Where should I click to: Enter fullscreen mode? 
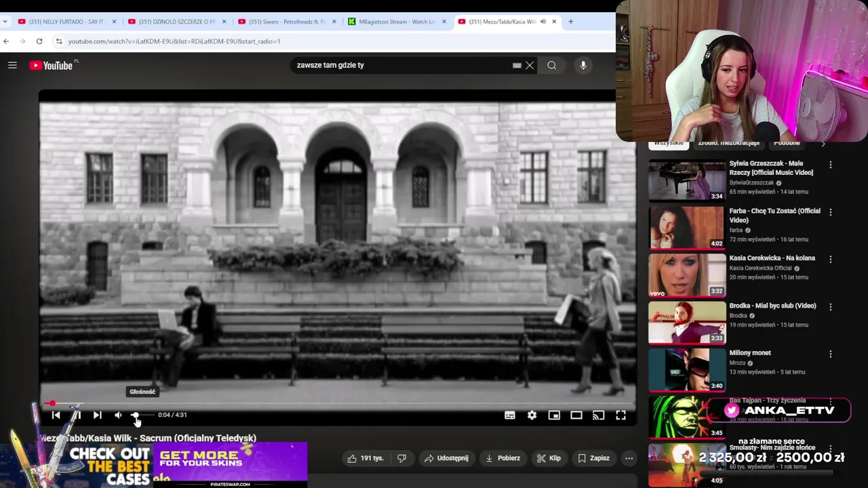point(620,415)
